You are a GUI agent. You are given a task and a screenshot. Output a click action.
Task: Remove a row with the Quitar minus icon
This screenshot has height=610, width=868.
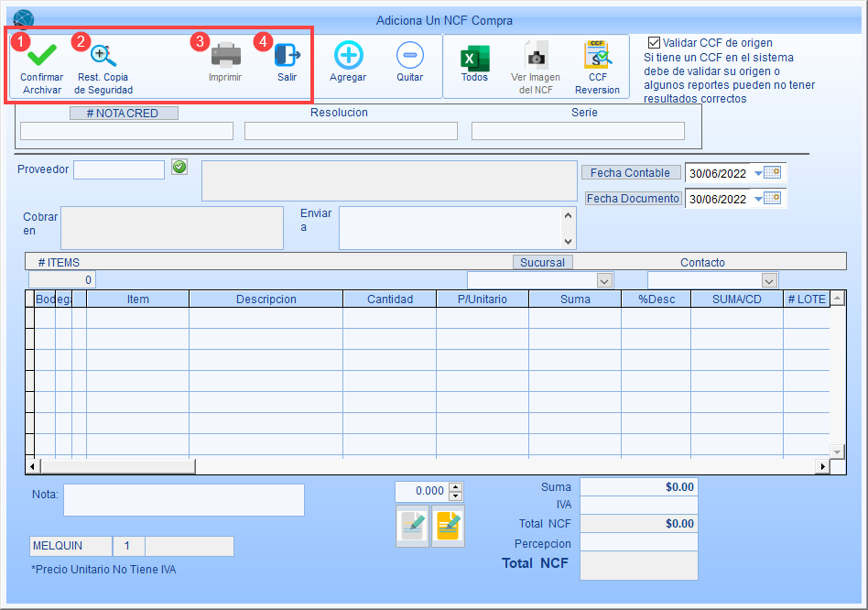(x=410, y=55)
